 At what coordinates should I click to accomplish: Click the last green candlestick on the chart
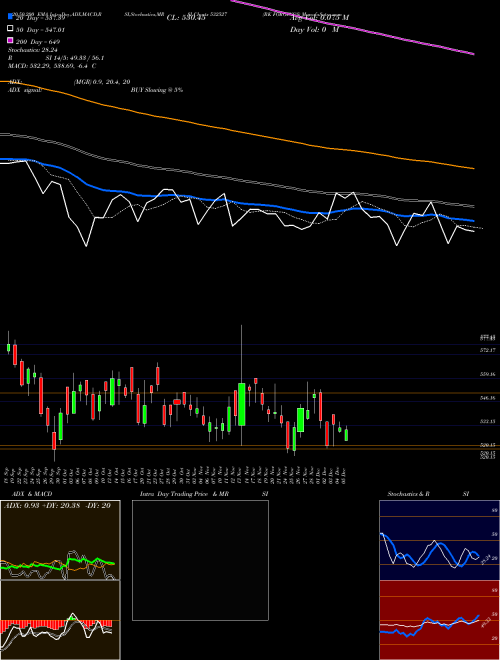coord(346,434)
